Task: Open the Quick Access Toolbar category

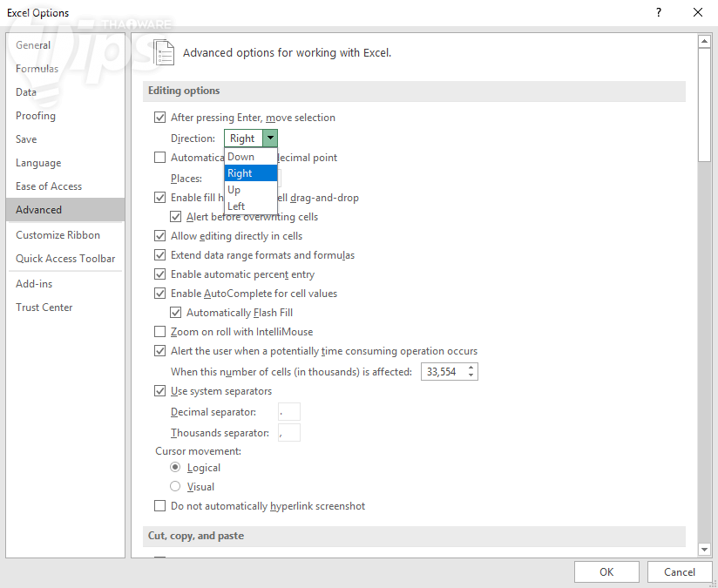Action: pos(65,259)
